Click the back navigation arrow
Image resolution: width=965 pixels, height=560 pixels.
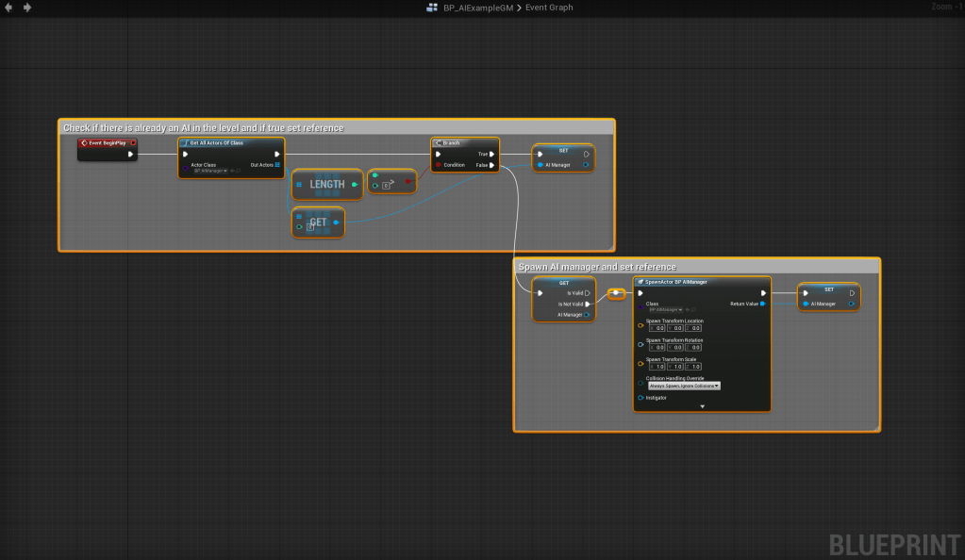point(8,8)
